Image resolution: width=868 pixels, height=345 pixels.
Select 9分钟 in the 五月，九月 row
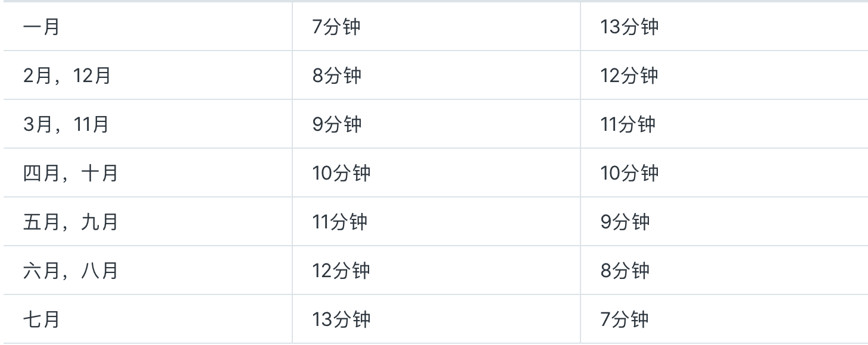[x=625, y=222]
